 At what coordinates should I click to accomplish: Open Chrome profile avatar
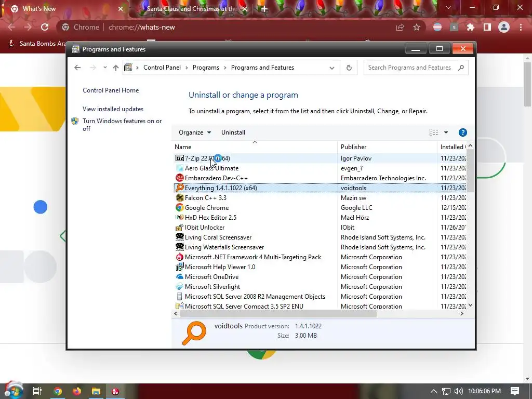click(x=504, y=27)
